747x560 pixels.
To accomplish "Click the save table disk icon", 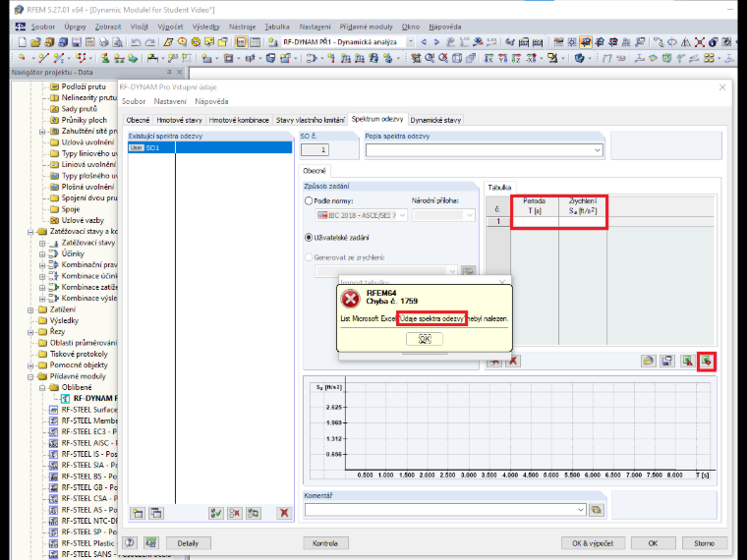I will 667,362.
